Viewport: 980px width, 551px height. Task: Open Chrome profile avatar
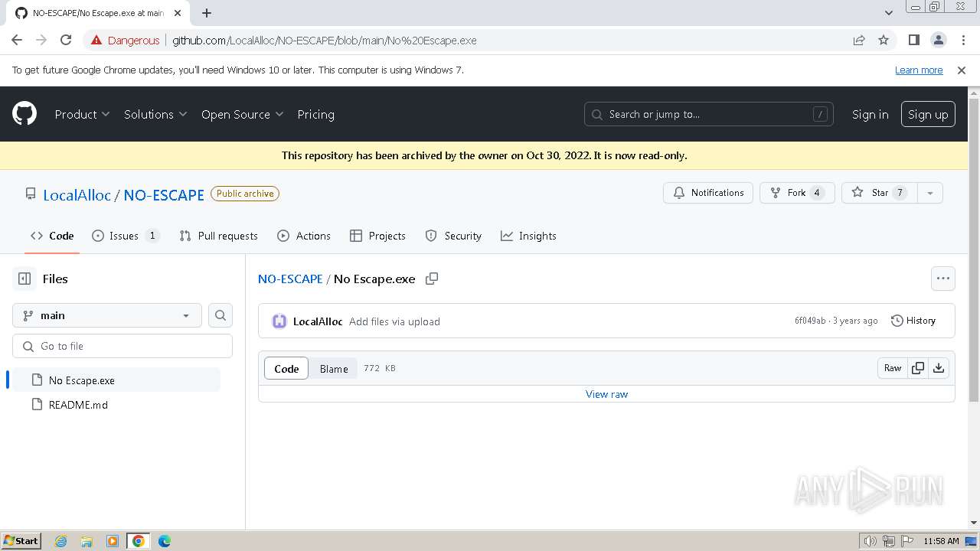click(x=938, y=41)
